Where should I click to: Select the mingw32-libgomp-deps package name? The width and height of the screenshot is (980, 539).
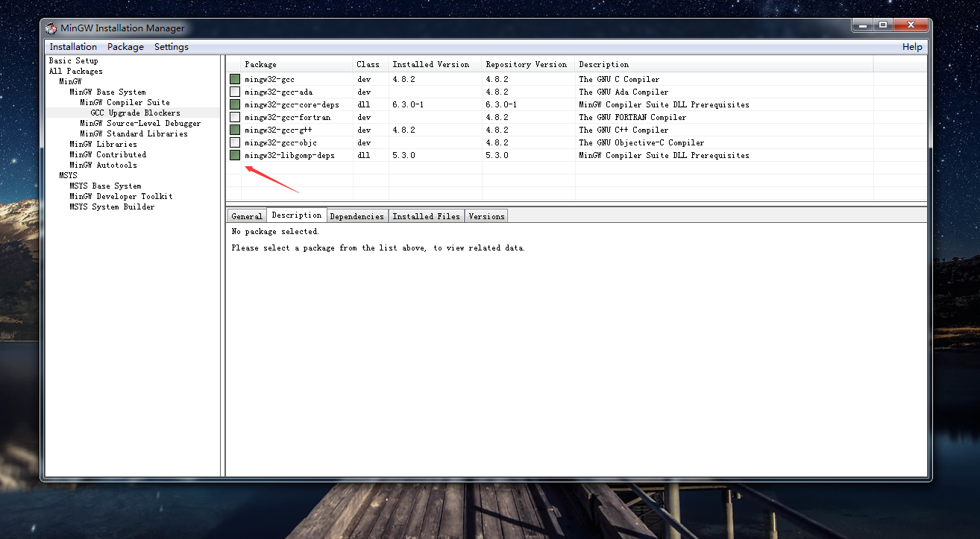click(289, 155)
